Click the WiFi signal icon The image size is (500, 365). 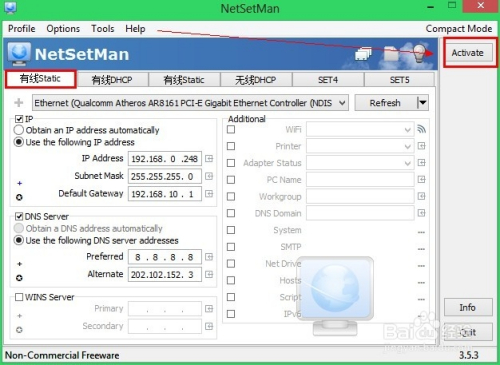point(421,129)
